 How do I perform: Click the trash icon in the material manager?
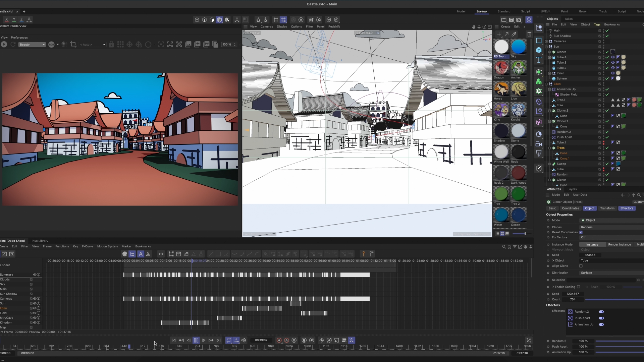(x=529, y=34)
